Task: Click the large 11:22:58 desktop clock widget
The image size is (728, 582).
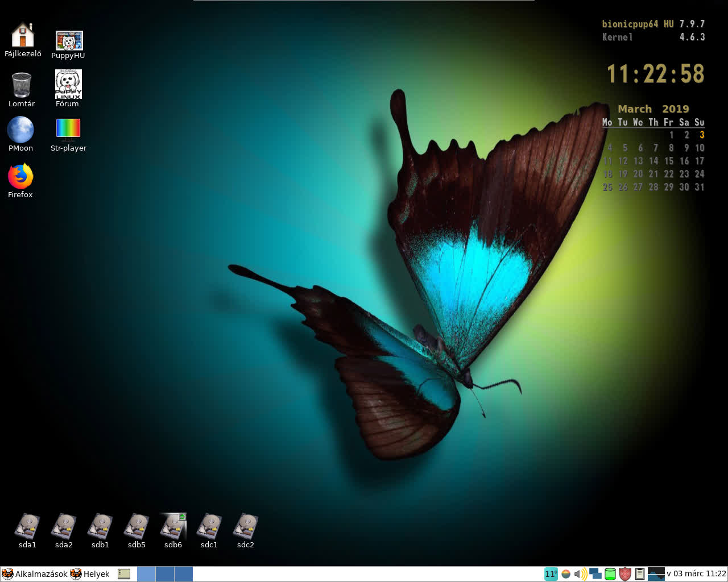Action: 656,74
